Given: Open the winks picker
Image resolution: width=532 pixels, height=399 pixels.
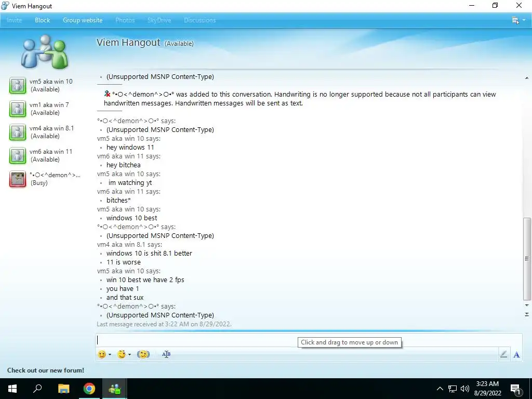Looking at the screenshot, I should click(122, 354).
